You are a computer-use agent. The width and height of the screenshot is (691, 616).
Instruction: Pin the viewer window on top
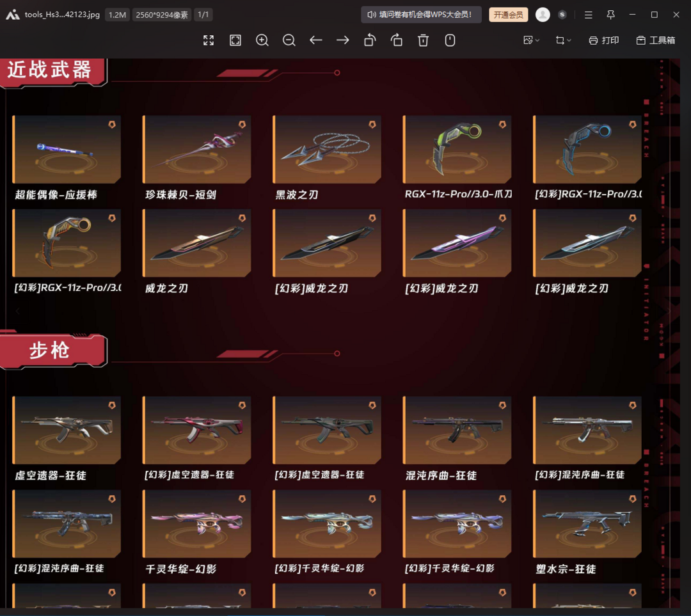[x=610, y=15]
